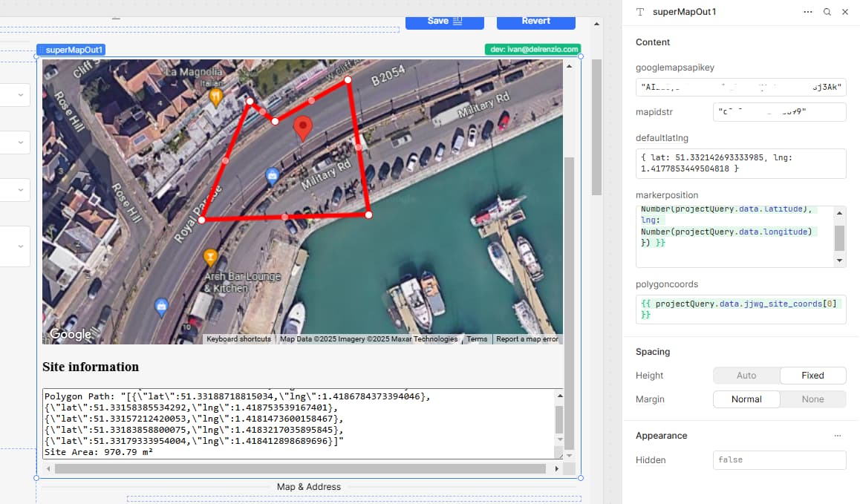Click the search icon in the inspector header
Screen dimensions: 860x504
point(827,12)
